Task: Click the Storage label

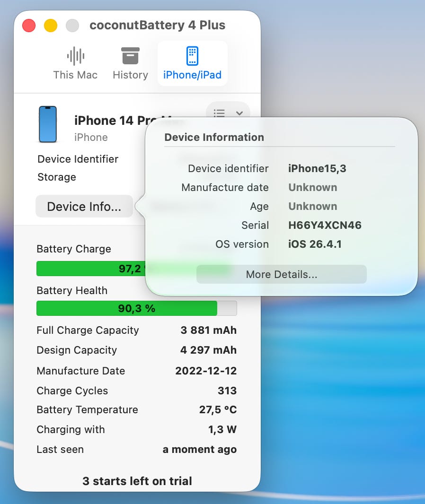Action: coord(57,177)
